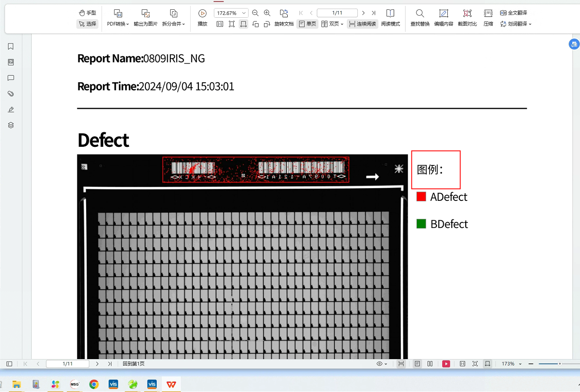Select two-page view in status bar
This screenshot has height=392, width=580.
pyautogui.click(x=430, y=364)
